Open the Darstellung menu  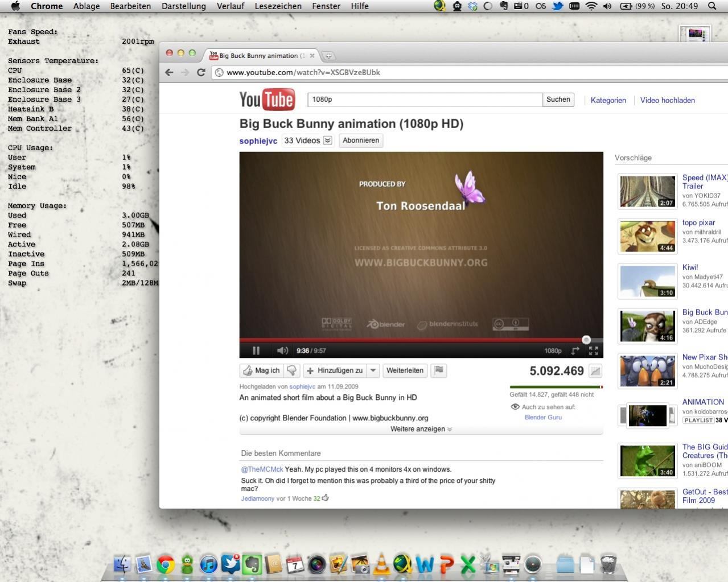184,6
